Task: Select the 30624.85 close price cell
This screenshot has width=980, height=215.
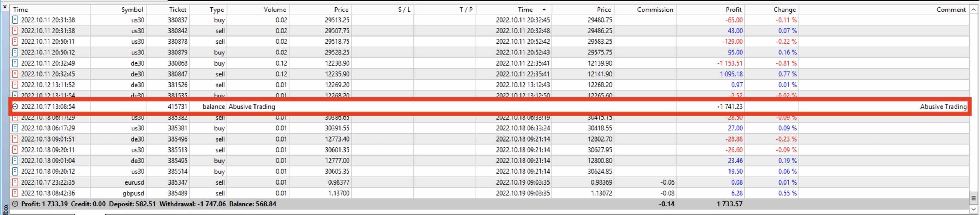Action: point(600,172)
